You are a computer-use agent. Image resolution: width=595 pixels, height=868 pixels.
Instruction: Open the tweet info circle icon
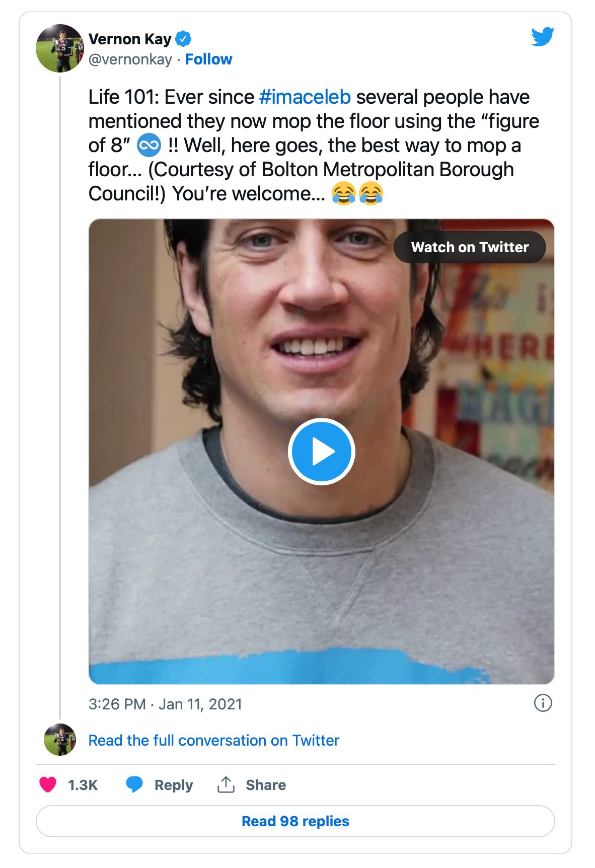(543, 703)
